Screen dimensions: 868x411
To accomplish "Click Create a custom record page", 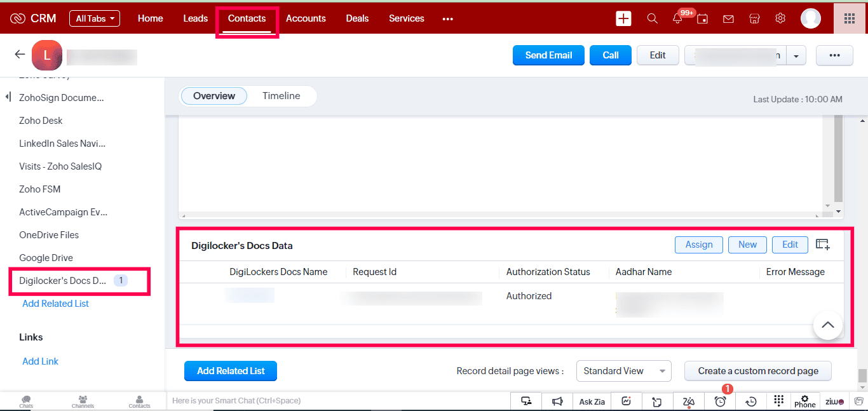I will (758, 371).
